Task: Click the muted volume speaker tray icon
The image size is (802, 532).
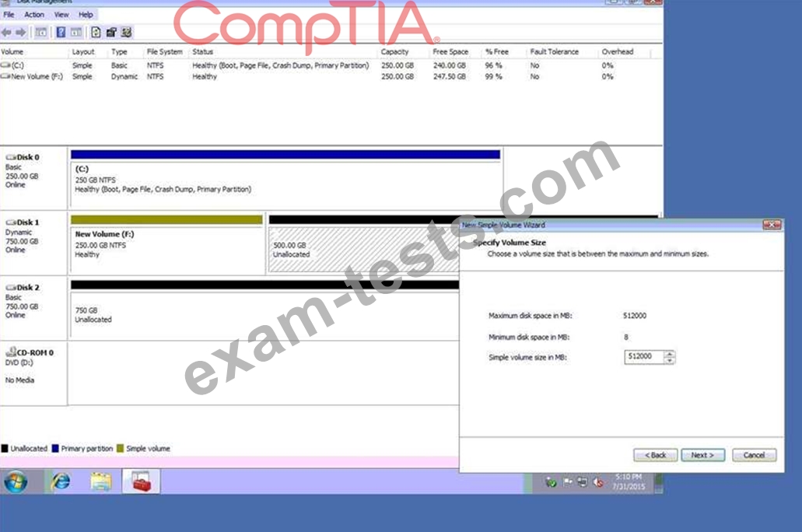Action: point(598,482)
